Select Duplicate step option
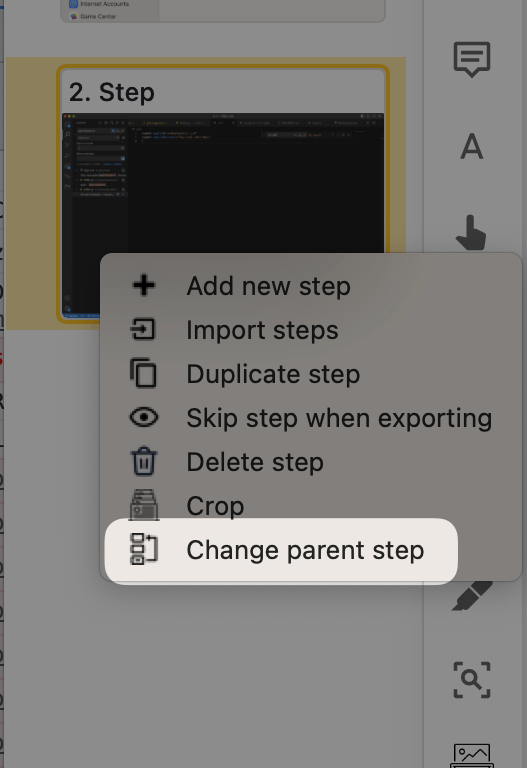This screenshot has width=527, height=768. point(273,374)
